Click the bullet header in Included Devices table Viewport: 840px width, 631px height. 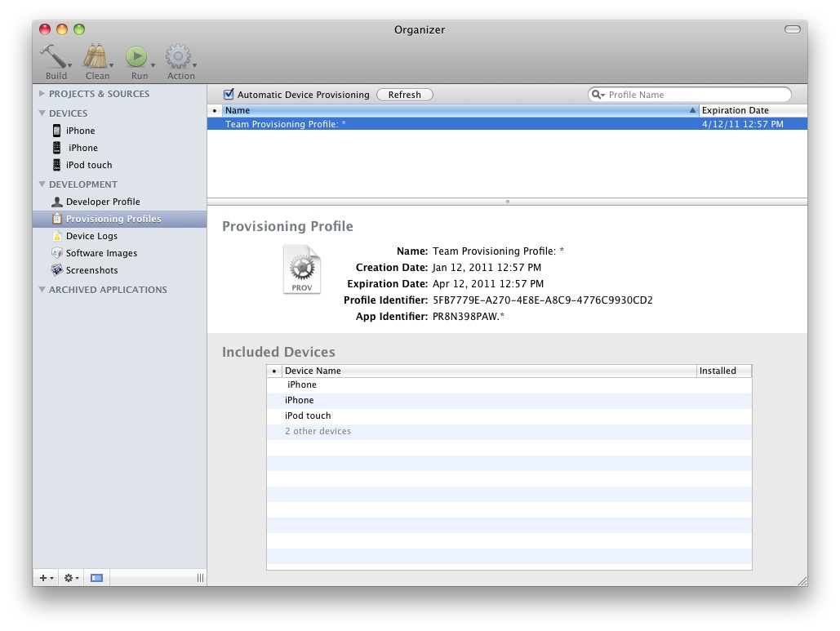click(274, 371)
